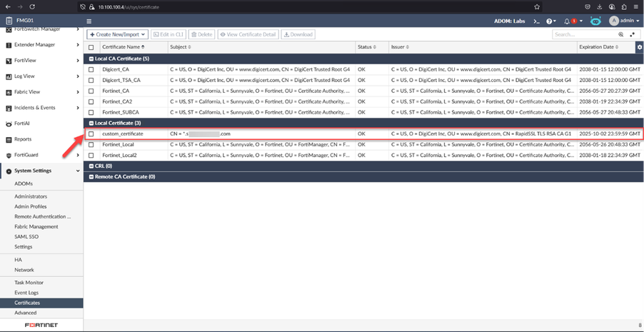This screenshot has height=332, width=644.
Task: Open the FortiAI robot assistant icon
Action: pos(595,21)
